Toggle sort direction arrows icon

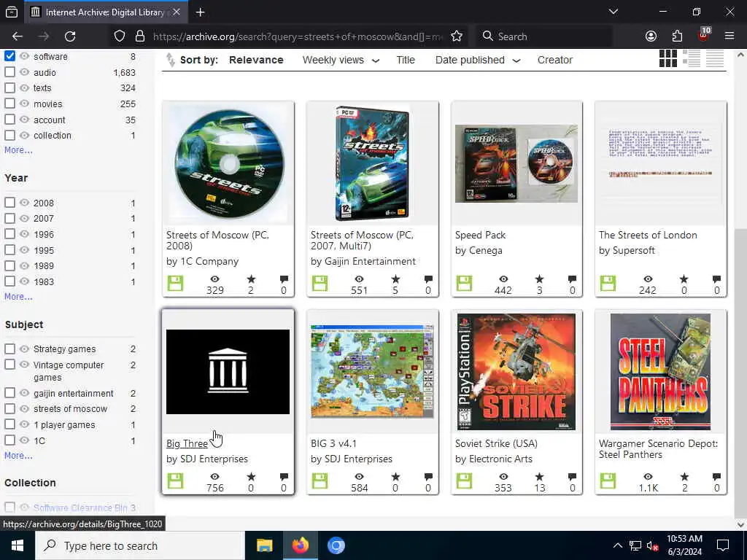pyautogui.click(x=170, y=60)
